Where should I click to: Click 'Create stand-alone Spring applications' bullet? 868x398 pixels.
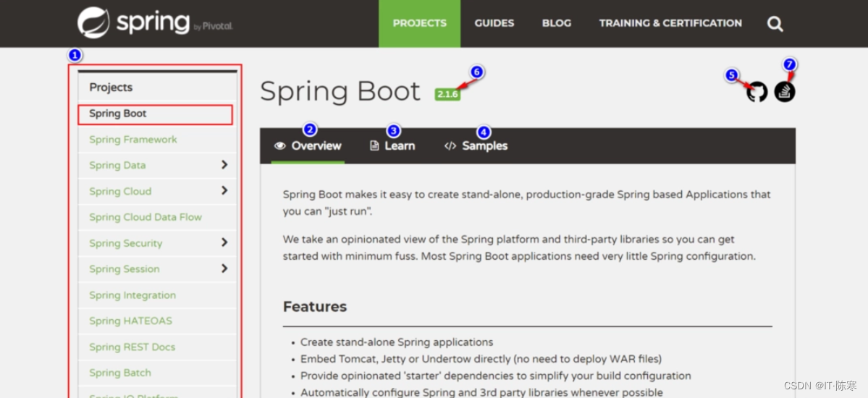pyautogui.click(x=397, y=342)
